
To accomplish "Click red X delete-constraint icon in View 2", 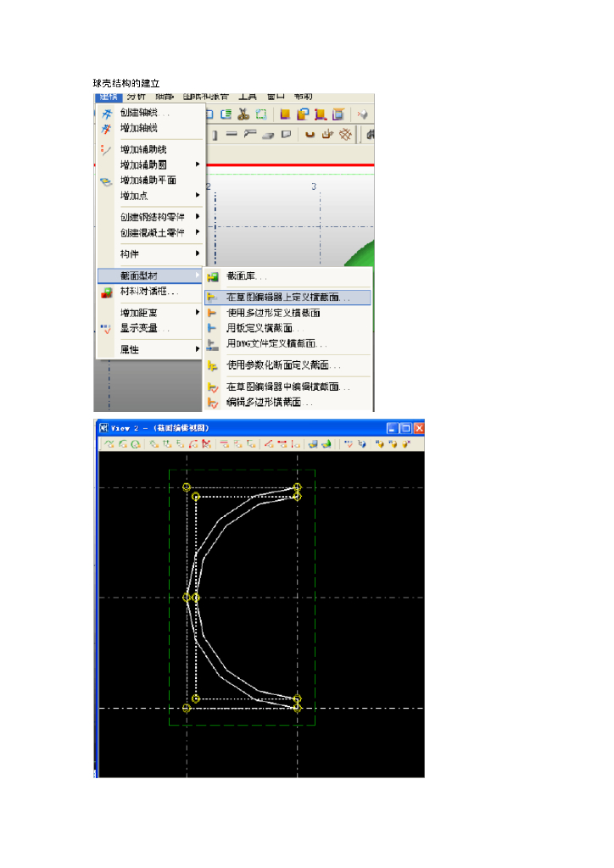I will pos(206,444).
